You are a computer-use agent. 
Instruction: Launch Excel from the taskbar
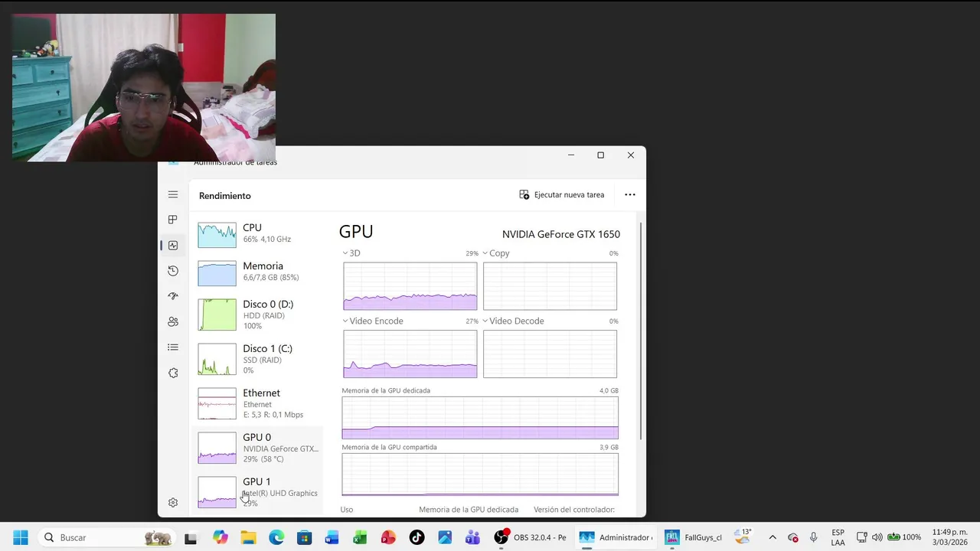(x=360, y=537)
